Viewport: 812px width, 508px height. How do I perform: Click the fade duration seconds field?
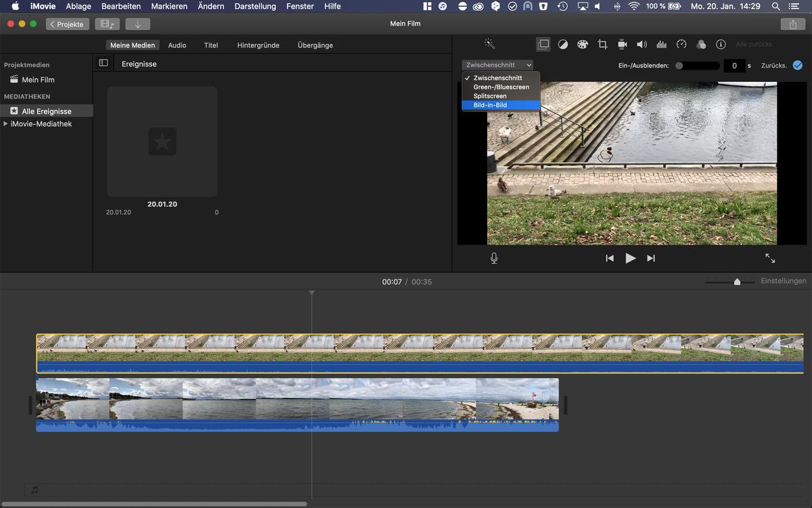tap(734, 66)
